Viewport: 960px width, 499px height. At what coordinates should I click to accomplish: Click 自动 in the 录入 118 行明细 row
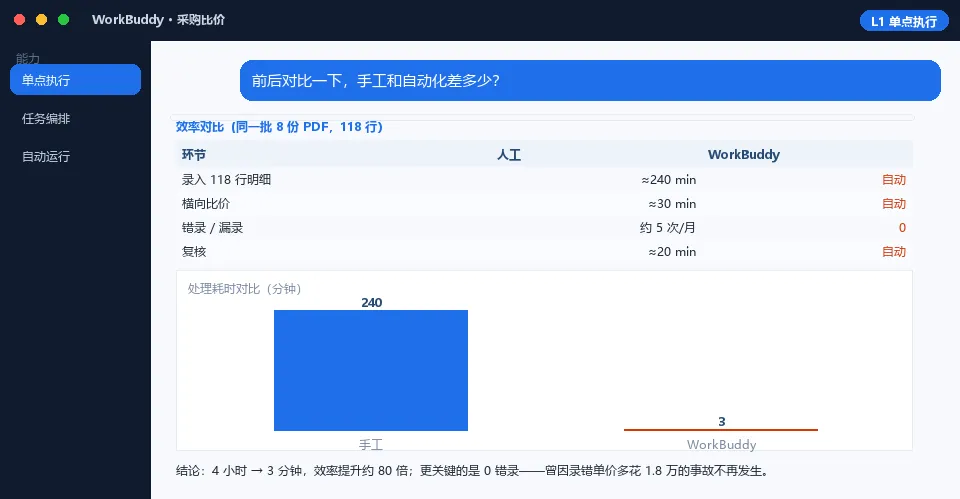coord(894,179)
